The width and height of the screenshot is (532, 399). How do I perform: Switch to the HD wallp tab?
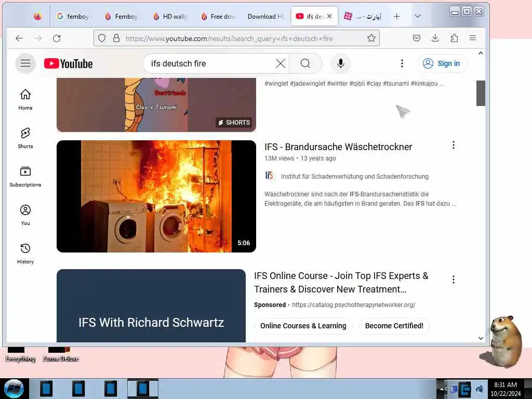coord(170,16)
